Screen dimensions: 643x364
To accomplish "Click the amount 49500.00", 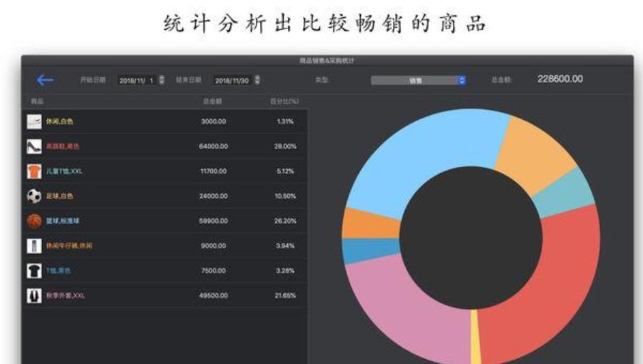I will click(213, 295).
